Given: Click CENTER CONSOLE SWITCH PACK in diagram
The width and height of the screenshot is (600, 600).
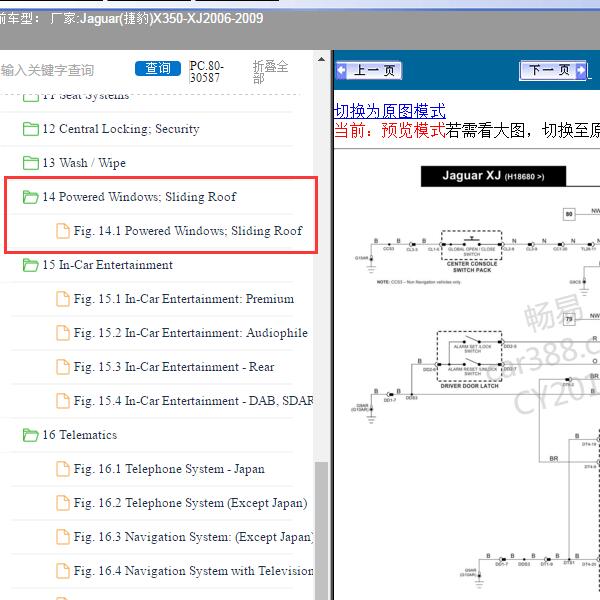Looking at the screenshot, I should 472,267.
